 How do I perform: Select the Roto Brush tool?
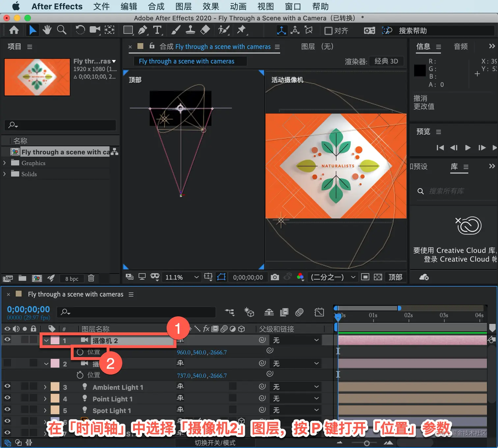(x=224, y=30)
